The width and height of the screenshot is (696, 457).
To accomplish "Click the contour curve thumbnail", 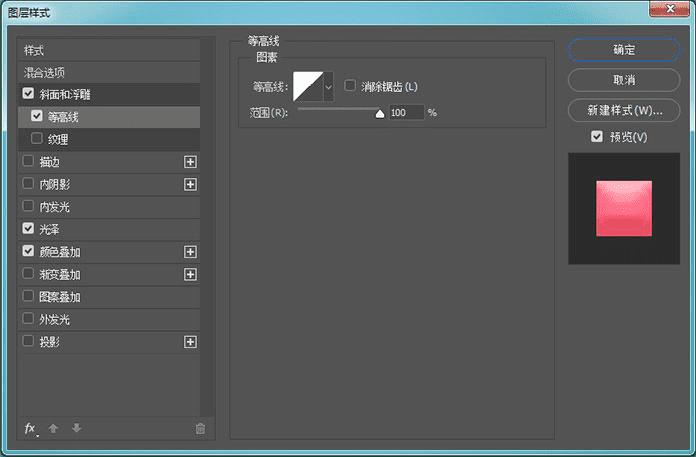I will [x=308, y=87].
